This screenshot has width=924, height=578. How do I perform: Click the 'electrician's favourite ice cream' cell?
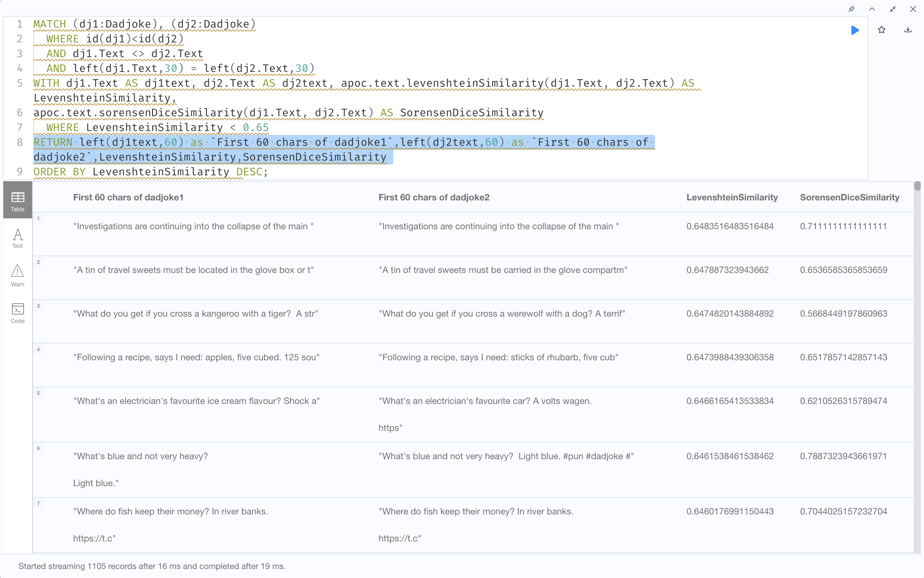[196, 401]
